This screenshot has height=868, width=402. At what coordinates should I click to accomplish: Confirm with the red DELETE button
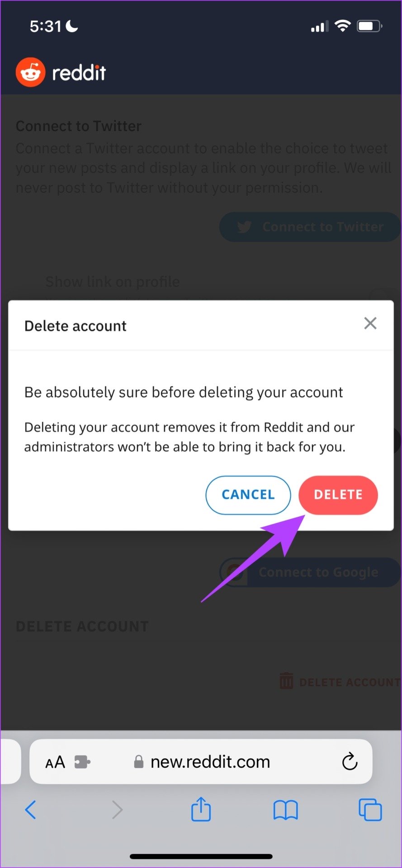(338, 495)
